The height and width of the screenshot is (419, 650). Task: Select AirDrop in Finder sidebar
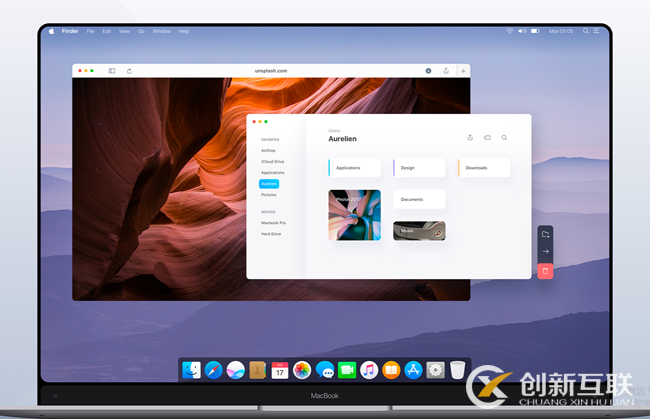(x=268, y=150)
